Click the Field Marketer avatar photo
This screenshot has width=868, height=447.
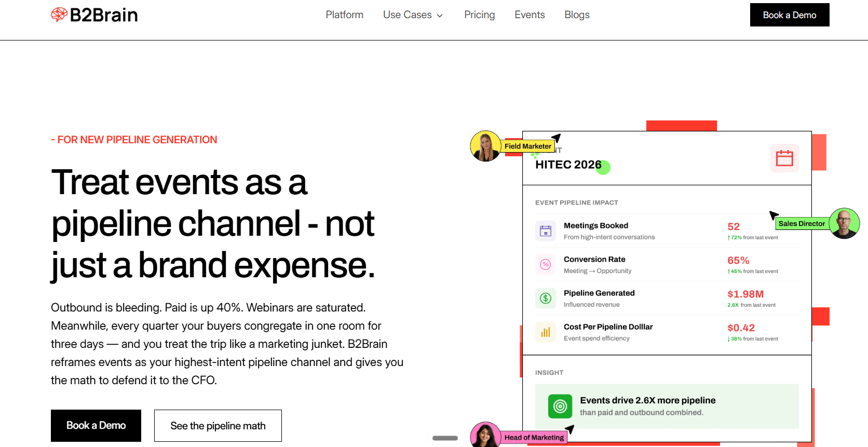pos(485,146)
